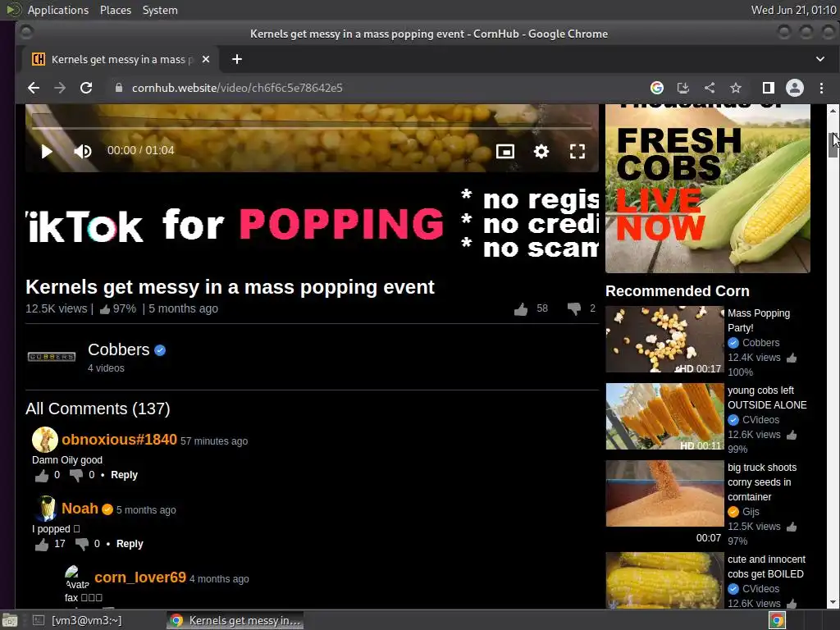The image size is (840, 630).
Task: Toggle picture-in-picture mode on the player
Action: click(x=505, y=152)
